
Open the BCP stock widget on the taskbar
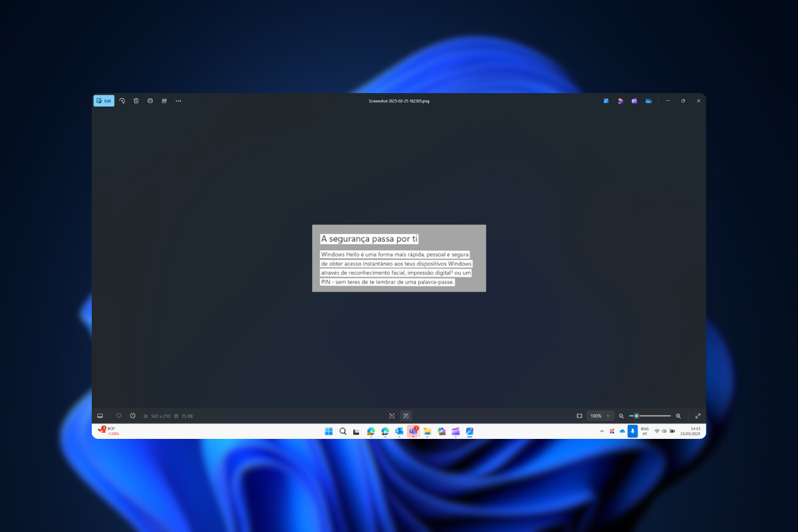coord(108,431)
